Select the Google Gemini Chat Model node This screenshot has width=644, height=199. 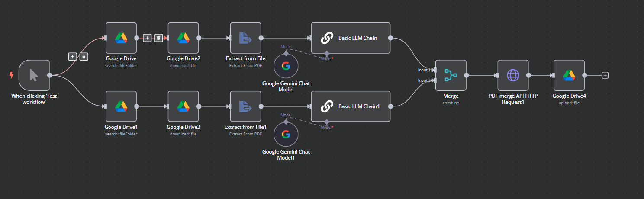(x=286, y=66)
